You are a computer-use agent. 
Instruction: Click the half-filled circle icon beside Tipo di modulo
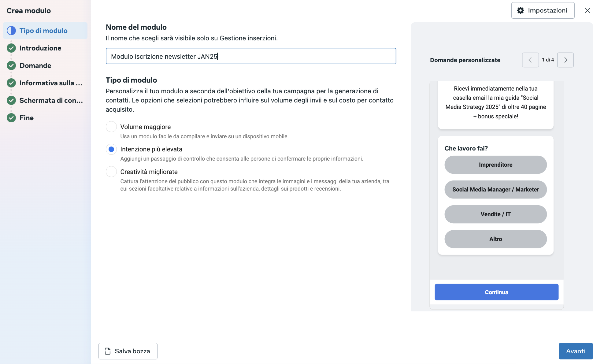[x=11, y=31]
